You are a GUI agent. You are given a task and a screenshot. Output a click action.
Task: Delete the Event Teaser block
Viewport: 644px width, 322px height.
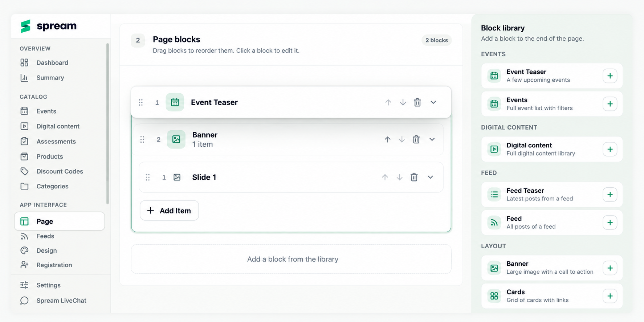point(417,102)
